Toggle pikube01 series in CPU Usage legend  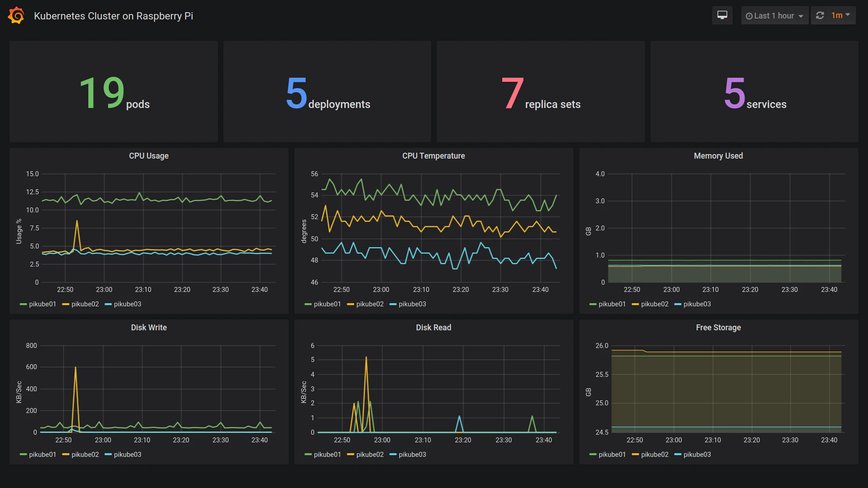pyautogui.click(x=38, y=304)
